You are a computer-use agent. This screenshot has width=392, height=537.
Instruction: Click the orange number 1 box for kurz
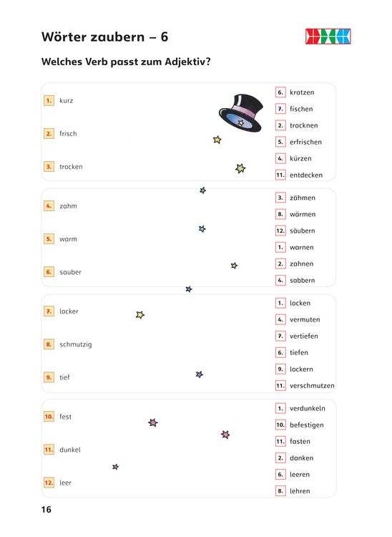(49, 101)
